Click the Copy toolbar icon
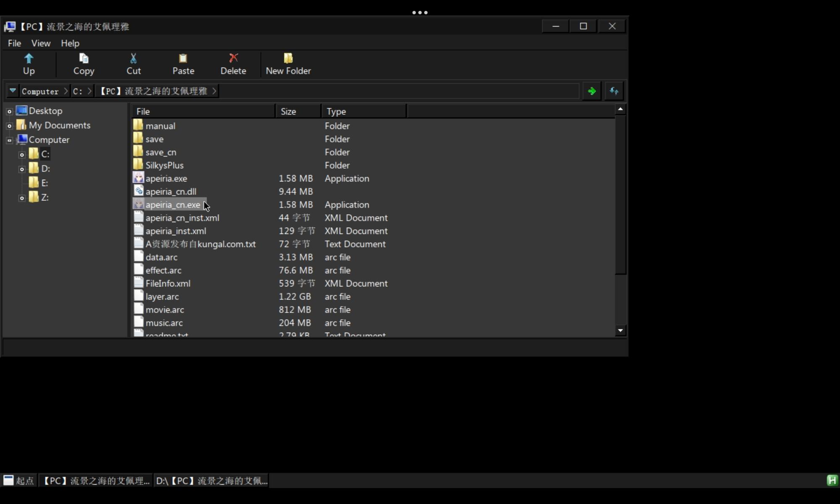This screenshot has width=840, height=504. [x=84, y=63]
